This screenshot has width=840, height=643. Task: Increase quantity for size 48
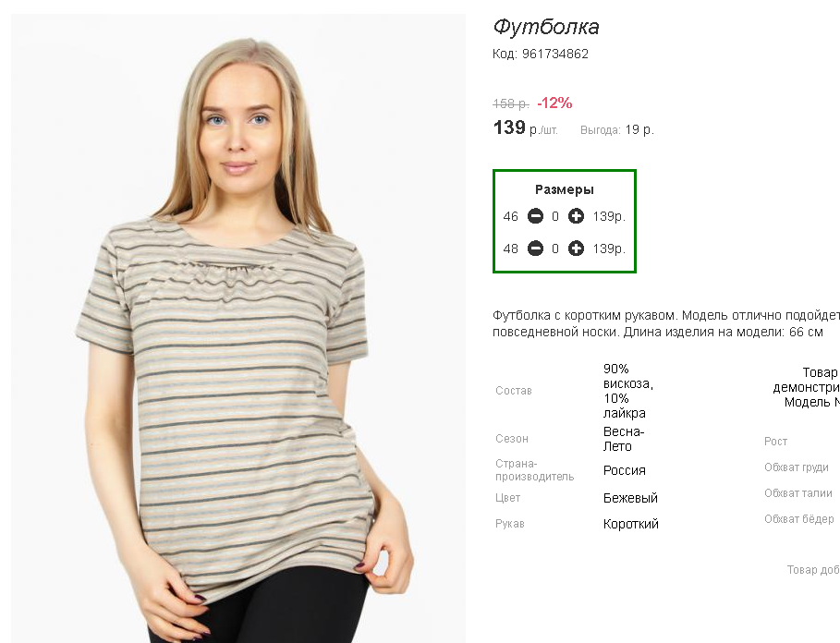(x=576, y=249)
